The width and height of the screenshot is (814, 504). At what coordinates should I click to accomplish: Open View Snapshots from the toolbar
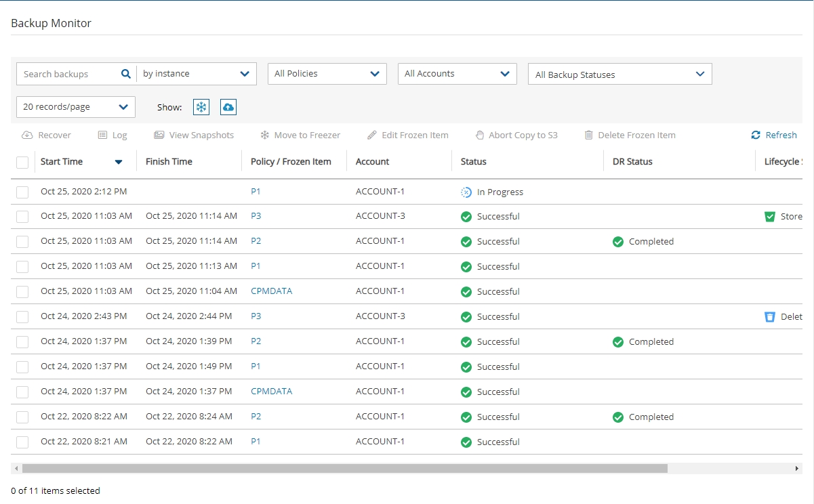pyautogui.click(x=159, y=135)
